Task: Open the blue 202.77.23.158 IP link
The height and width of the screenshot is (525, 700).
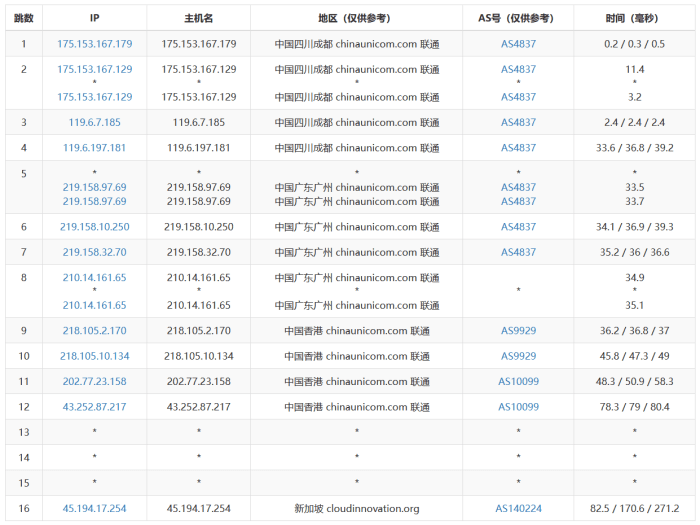Action: pos(95,381)
